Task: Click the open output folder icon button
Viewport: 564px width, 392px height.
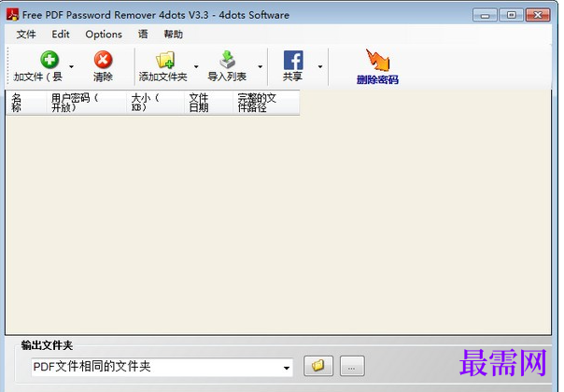Action: (x=318, y=366)
